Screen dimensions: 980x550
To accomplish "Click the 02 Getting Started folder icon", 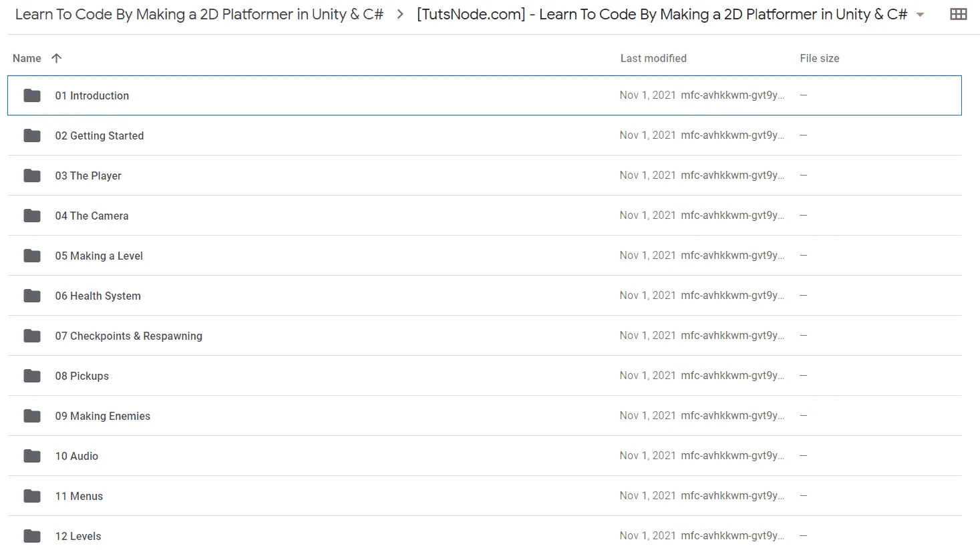I will (32, 135).
